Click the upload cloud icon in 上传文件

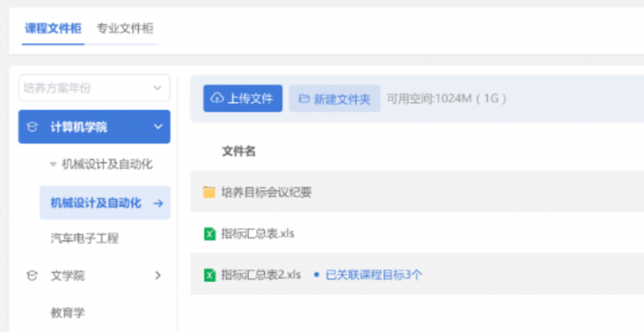click(x=217, y=99)
